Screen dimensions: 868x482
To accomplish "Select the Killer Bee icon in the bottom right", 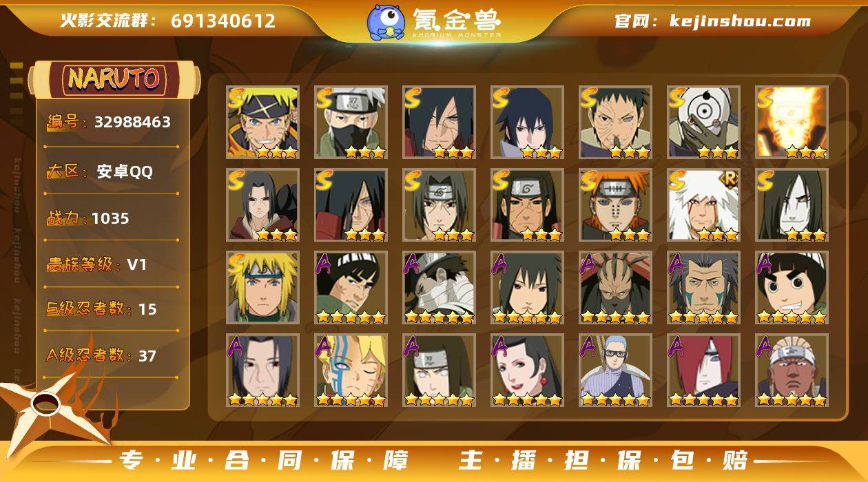I will click(x=792, y=370).
